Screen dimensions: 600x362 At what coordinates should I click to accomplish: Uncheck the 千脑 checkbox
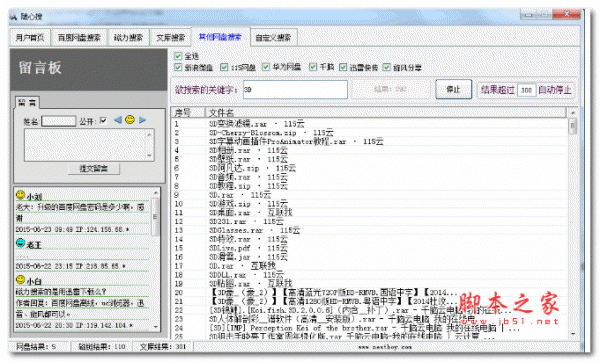point(313,67)
